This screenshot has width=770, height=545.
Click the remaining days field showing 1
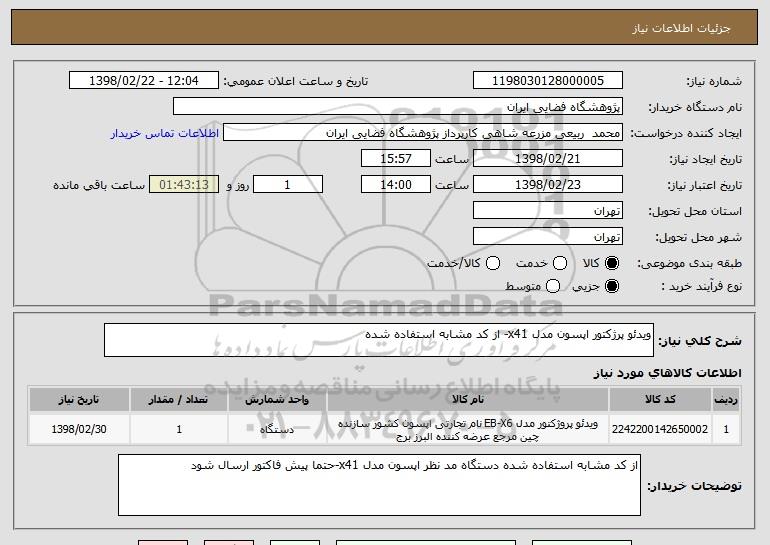[x=288, y=185]
